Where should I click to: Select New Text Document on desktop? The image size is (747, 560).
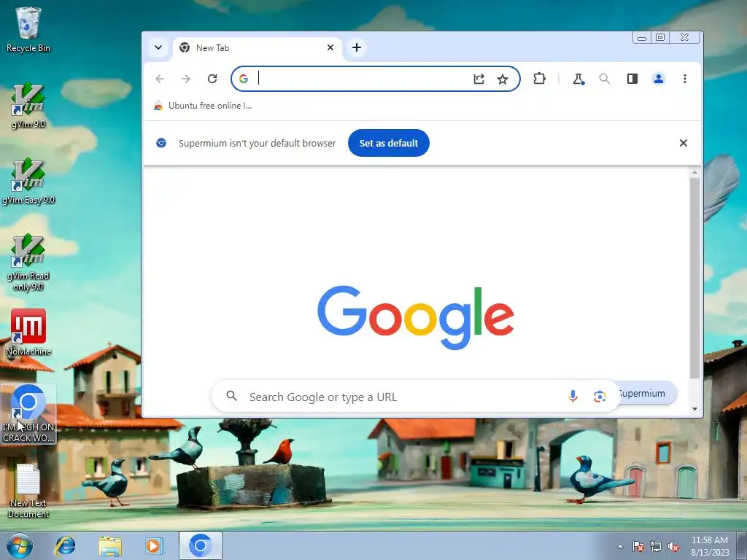tap(28, 491)
